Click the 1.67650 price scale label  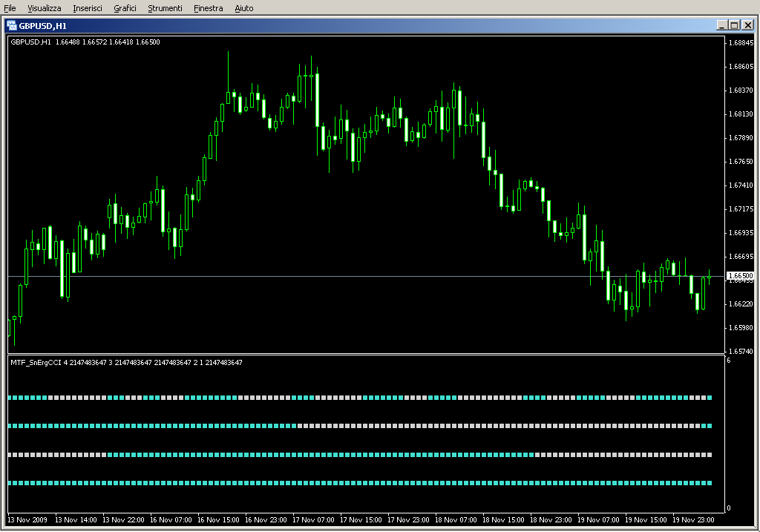741,161
